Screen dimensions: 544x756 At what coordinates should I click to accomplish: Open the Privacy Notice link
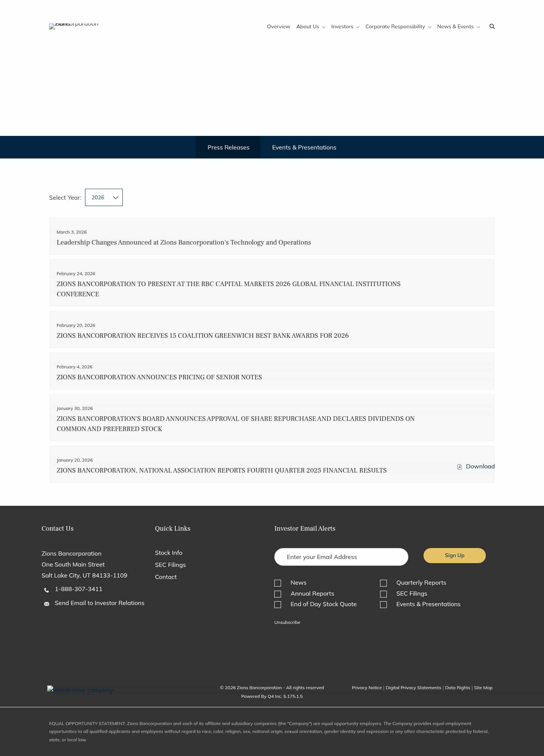tap(367, 688)
